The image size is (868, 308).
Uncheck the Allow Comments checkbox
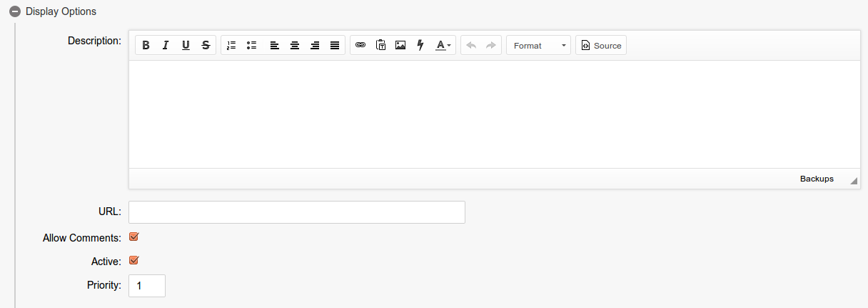pyautogui.click(x=133, y=237)
